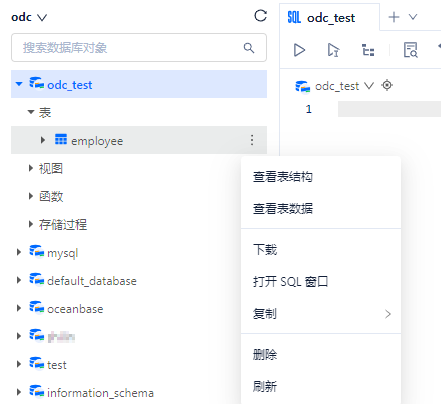Refresh the database list with reload icon
The height and width of the screenshot is (404, 441).
click(260, 16)
